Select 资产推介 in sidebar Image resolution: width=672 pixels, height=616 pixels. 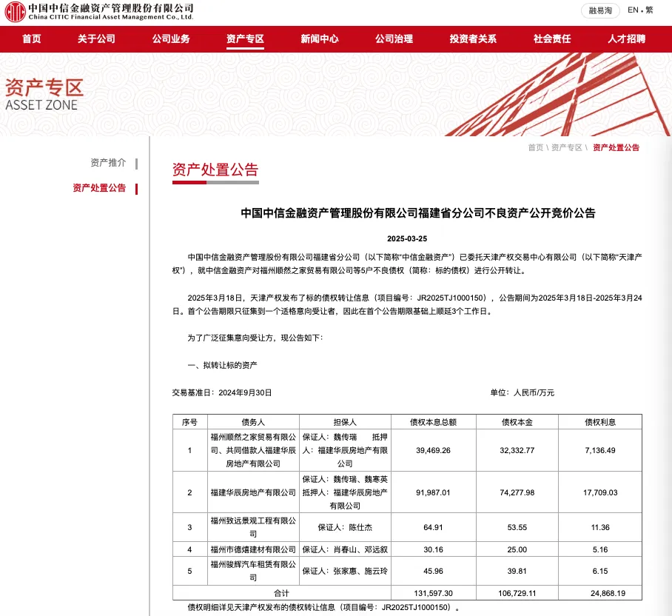tap(108, 163)
